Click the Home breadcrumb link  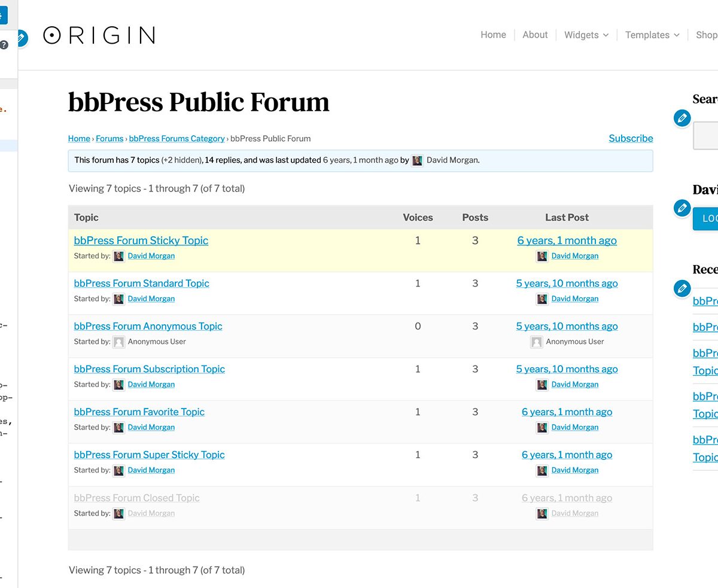click(x=79, y=139)
